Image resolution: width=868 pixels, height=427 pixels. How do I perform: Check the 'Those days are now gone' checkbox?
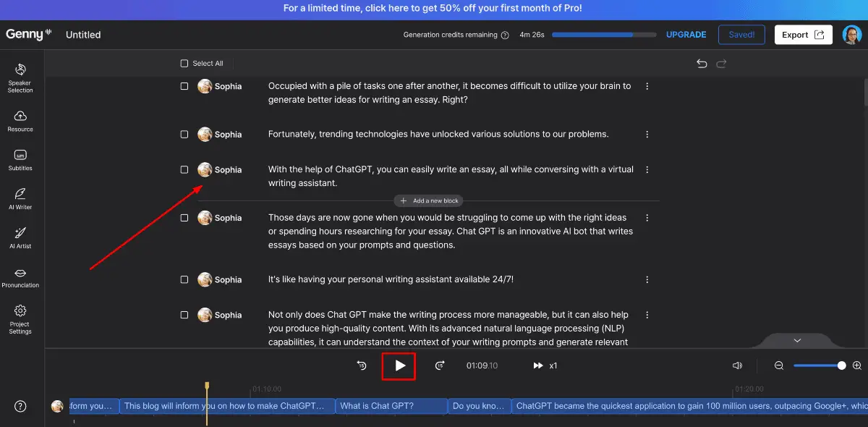184,218
